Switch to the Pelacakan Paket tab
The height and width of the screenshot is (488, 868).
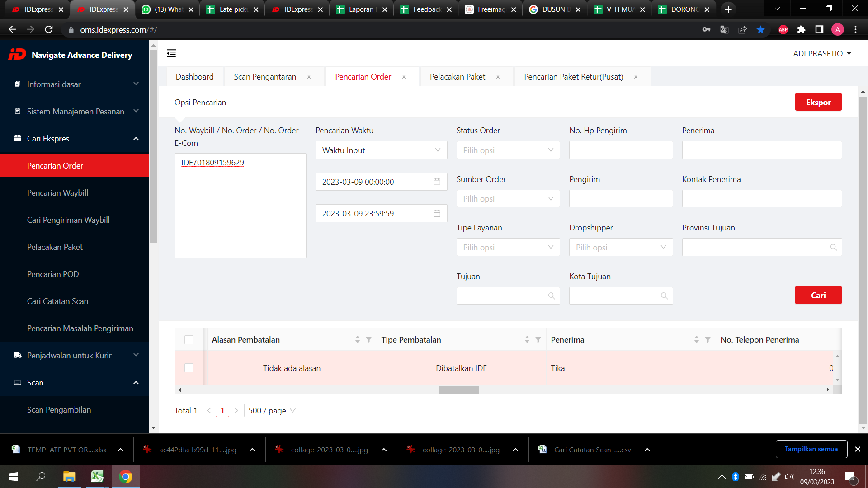(457, 77)
